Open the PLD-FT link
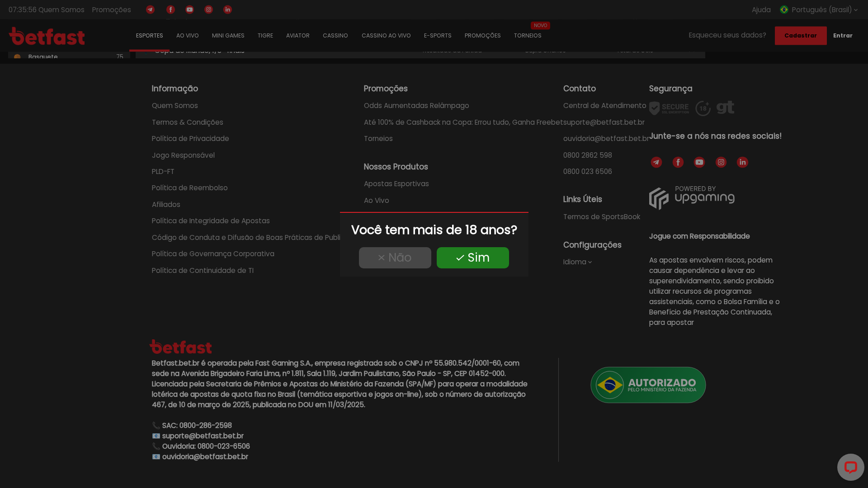The height and width of the screenshot is (488, 868). click(163, 172)
